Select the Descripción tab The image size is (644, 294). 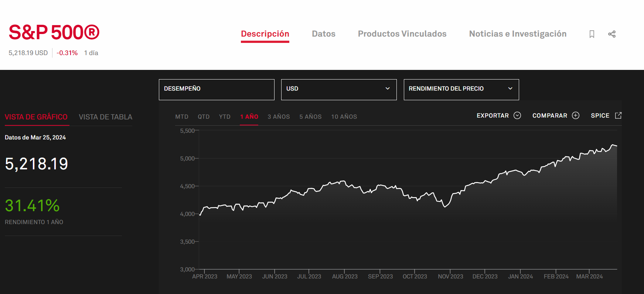tap(265, 34)
